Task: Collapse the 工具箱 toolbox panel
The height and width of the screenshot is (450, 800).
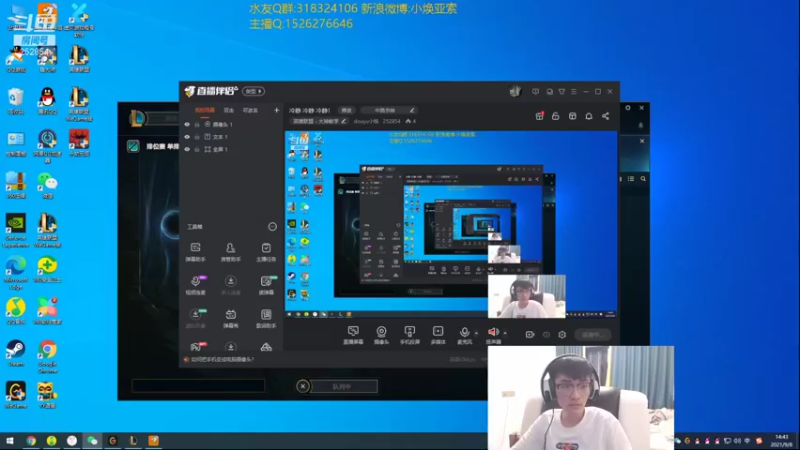Action: point(272,227)
